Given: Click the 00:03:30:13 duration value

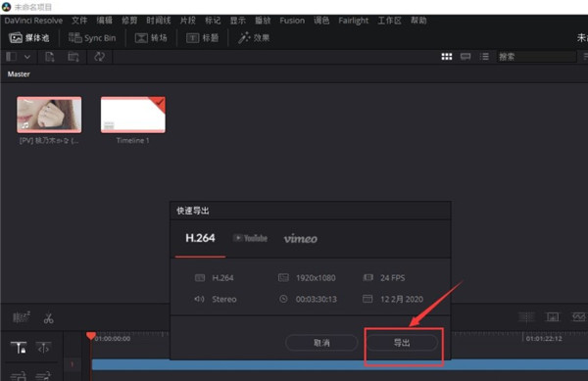Looking at the screenshot, I should pyautogui.click(x=317, y=300).
